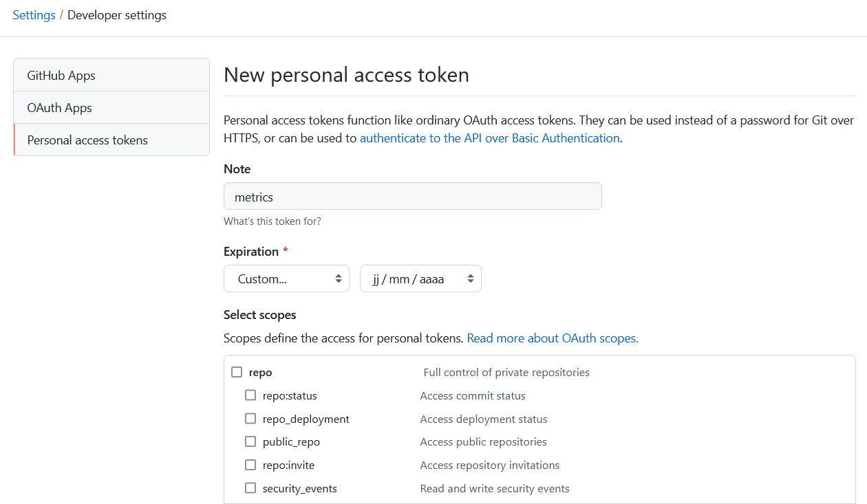The width and height of the screenshot is (867, 504).
Task: Navigate back using the Settings breadcrumb link
Action: click(x=34, y=14)
